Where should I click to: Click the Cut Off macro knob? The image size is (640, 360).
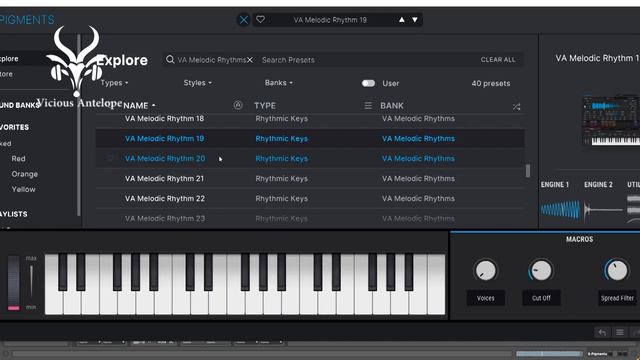tap(541, 270)
